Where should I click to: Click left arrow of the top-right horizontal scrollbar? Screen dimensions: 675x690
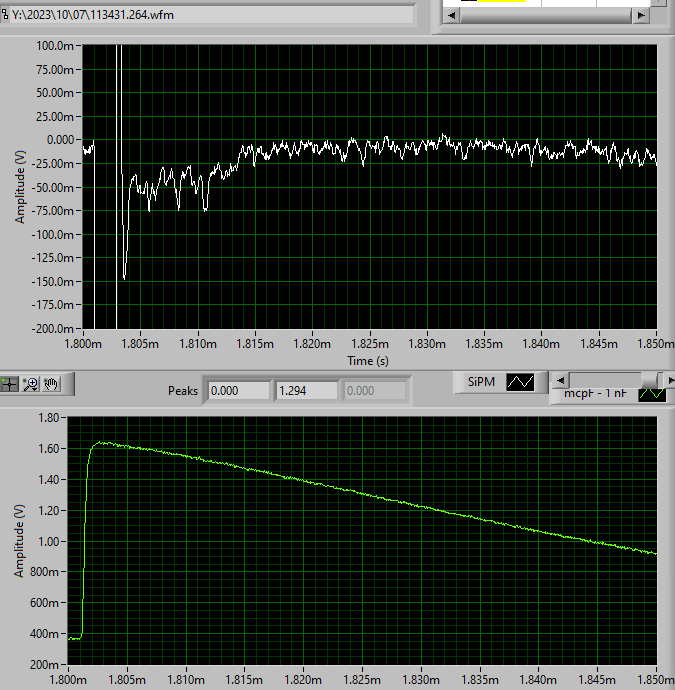pos(451,15)
